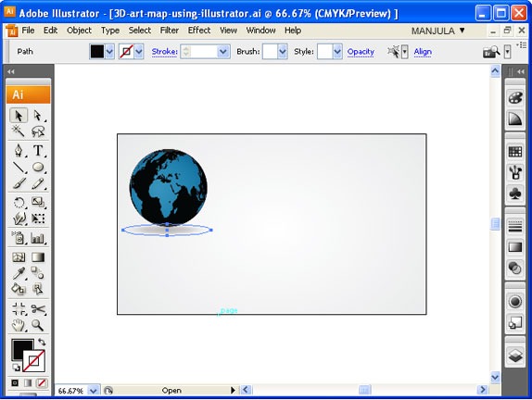
Task: Swap fill and stroke colors
Action: click(42, 342)
